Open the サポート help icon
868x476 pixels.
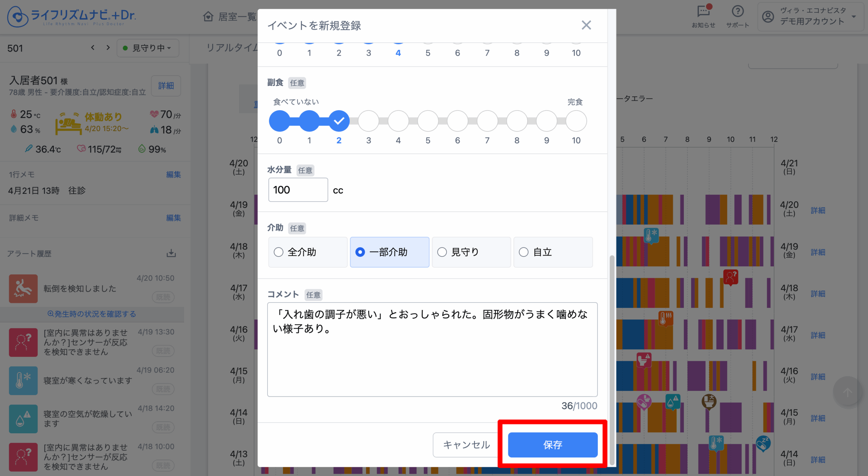coord(737,16)
